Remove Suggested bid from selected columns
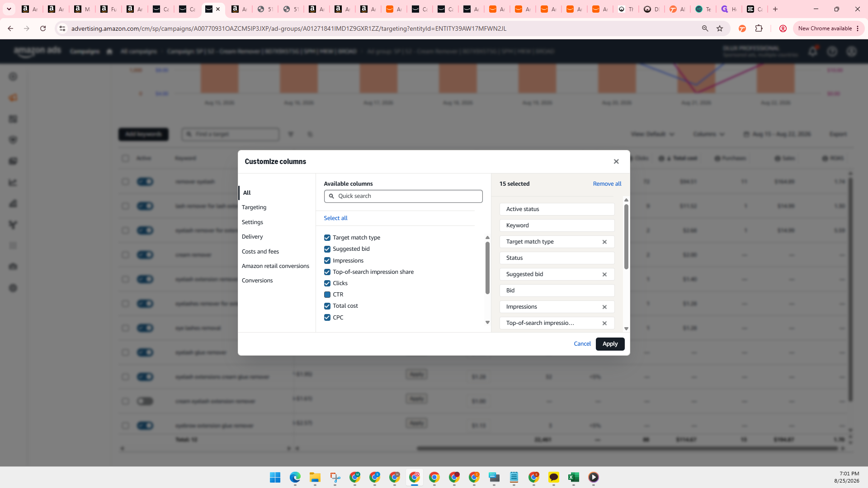 (604, 274)
